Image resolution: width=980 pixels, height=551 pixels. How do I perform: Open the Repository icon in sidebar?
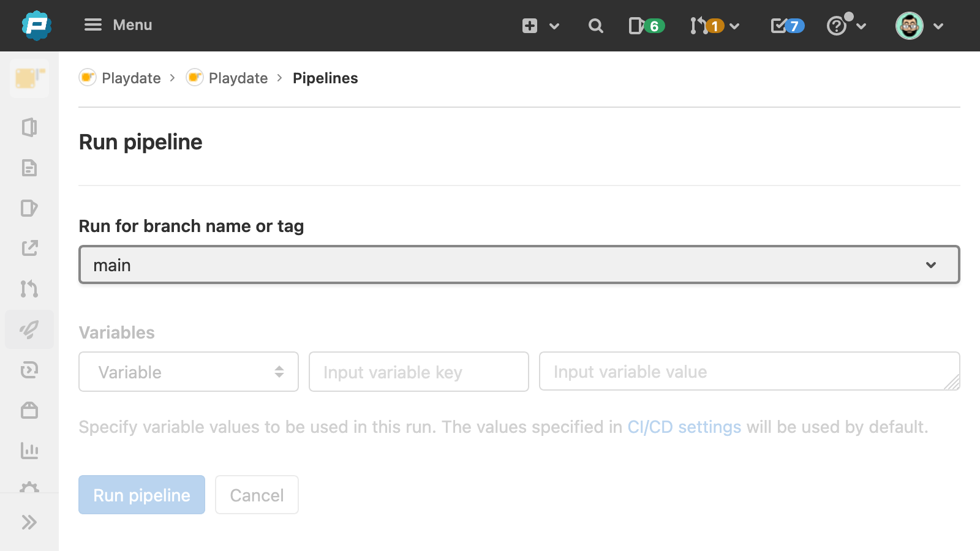tap(29, 168)
